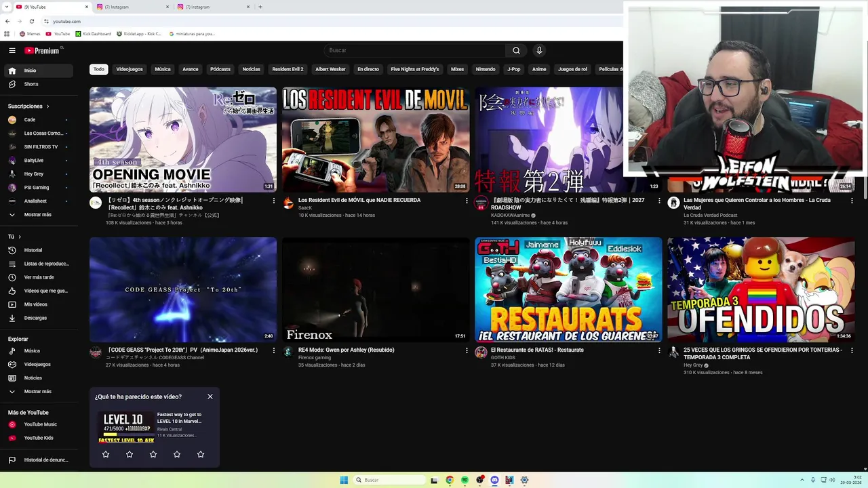The width and height of the screenshot is (868, 488).
Task: Open options menu for 25 VECES QUE LOS GRINGOS video
Action: (x=852, y=350)
